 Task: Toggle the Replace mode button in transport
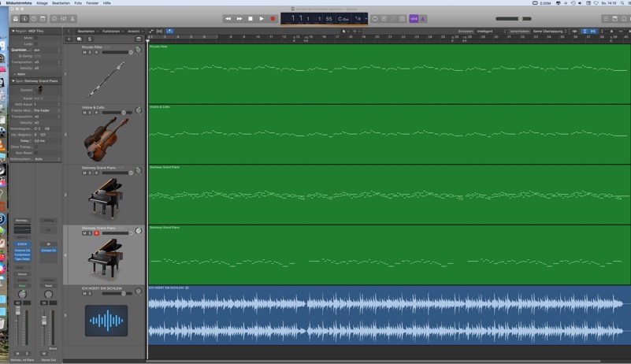click(x=384, y=19)
